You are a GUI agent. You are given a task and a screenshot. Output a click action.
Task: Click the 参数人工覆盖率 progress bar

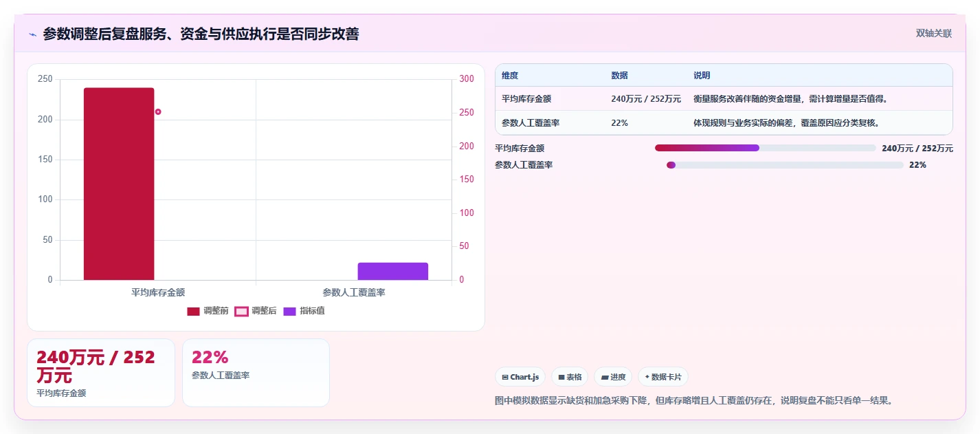pos(785,165)
